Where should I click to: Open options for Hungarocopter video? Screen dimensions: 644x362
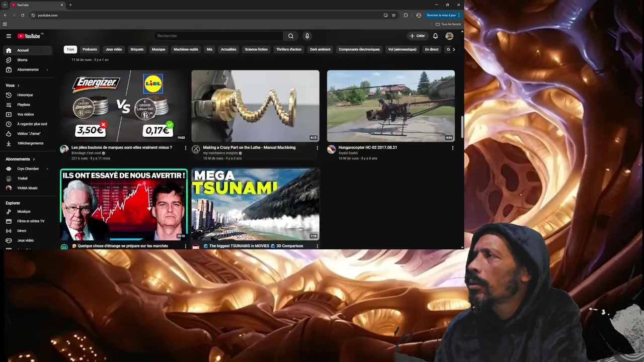point(452,148)
